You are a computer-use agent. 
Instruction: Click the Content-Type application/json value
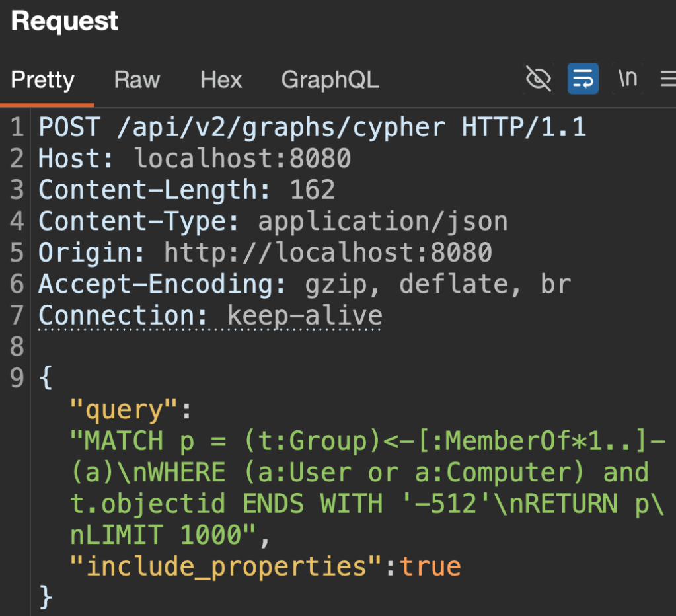click(x=383, y=221)
